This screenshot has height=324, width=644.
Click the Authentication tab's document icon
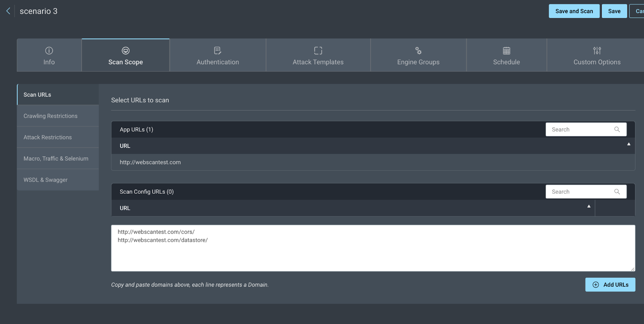217,51
